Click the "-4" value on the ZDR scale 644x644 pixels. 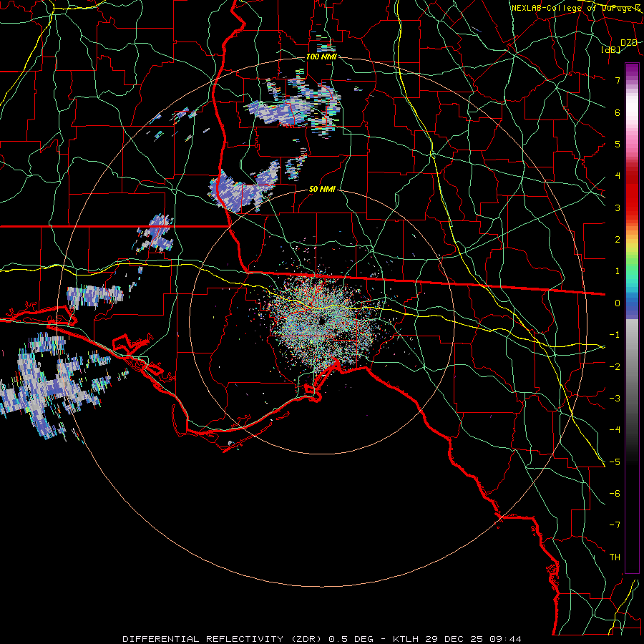click(x=615, y=430)
